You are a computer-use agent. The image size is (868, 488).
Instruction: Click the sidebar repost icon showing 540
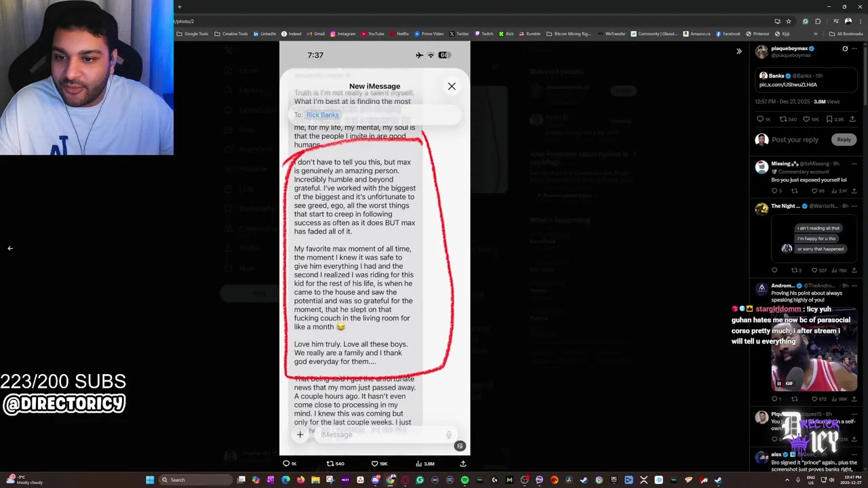pos(788,119)
